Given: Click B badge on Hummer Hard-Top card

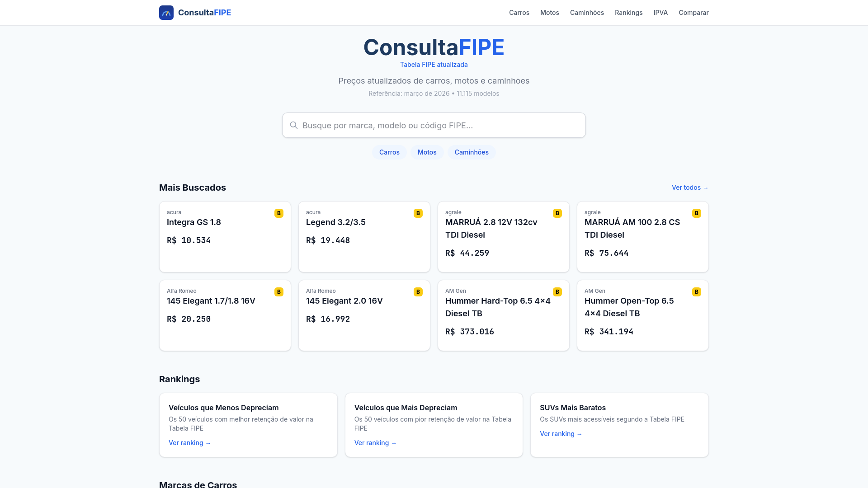Looking at the screenshot, I should [557, 292].
